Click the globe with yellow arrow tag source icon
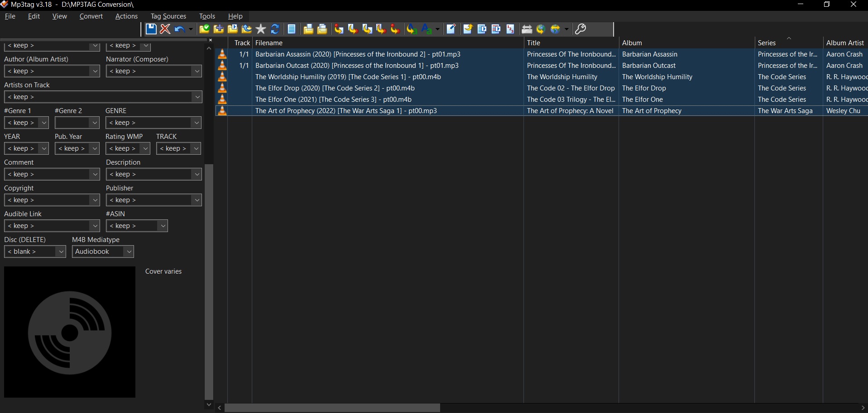The height and width of the screenshot is (413, 868). point(541,29)
